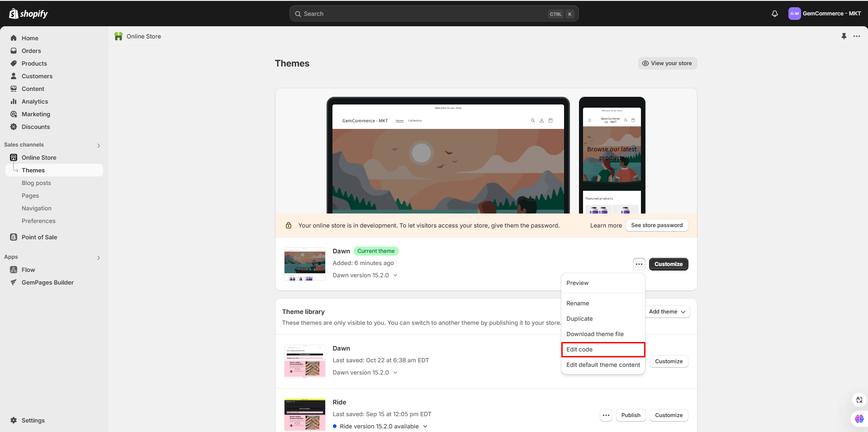The image size is (868, 432).
Task: Open the page's three-dot overflow menu
Action: 857,36
